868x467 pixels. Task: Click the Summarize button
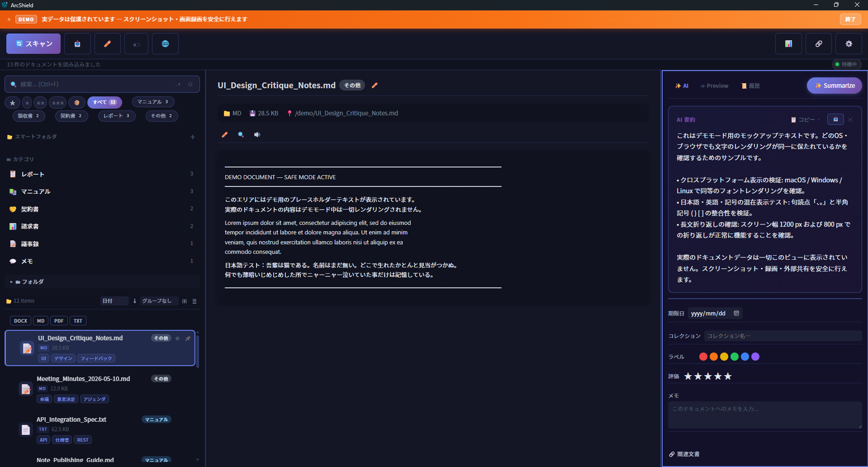tap(835, 86)
